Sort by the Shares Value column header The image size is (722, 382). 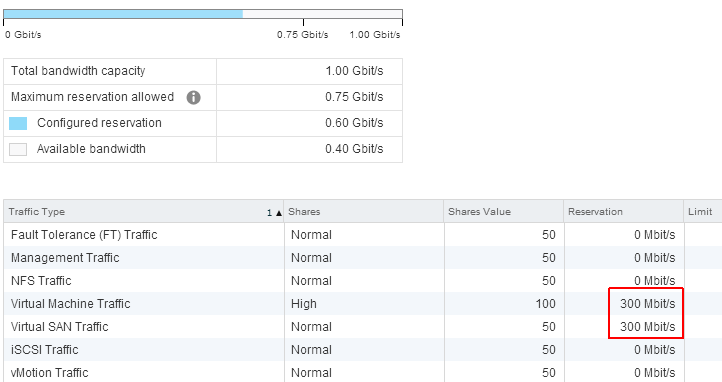point(504,212)
